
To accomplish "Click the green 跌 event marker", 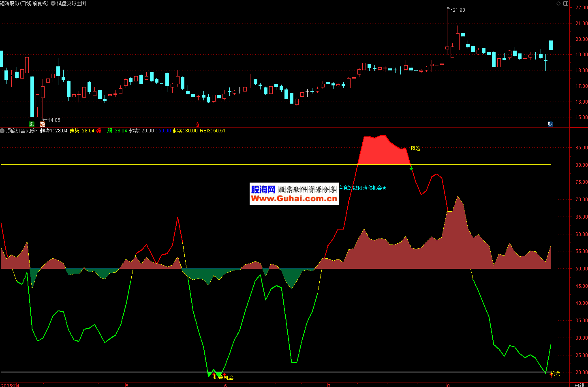I will pyautogui.click(x=32, y=124).
